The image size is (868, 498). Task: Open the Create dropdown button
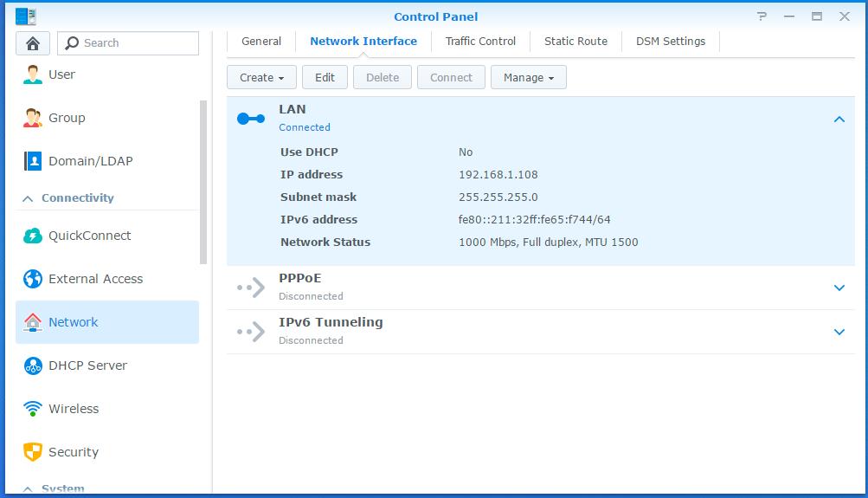(262, 78)
